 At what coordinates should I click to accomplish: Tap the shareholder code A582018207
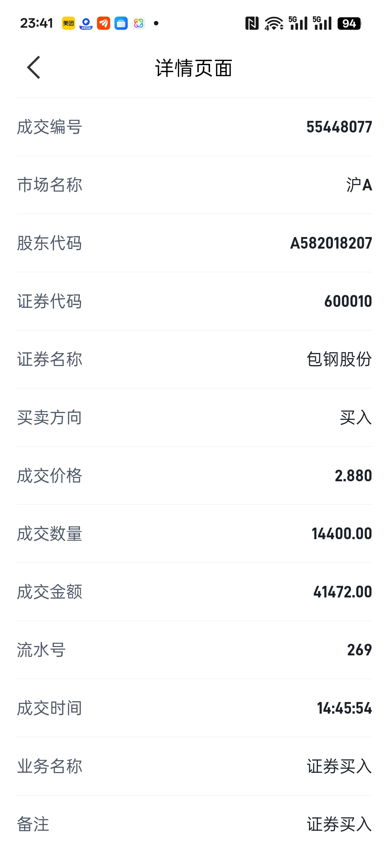pyautogui.click(x=331, y=243)
